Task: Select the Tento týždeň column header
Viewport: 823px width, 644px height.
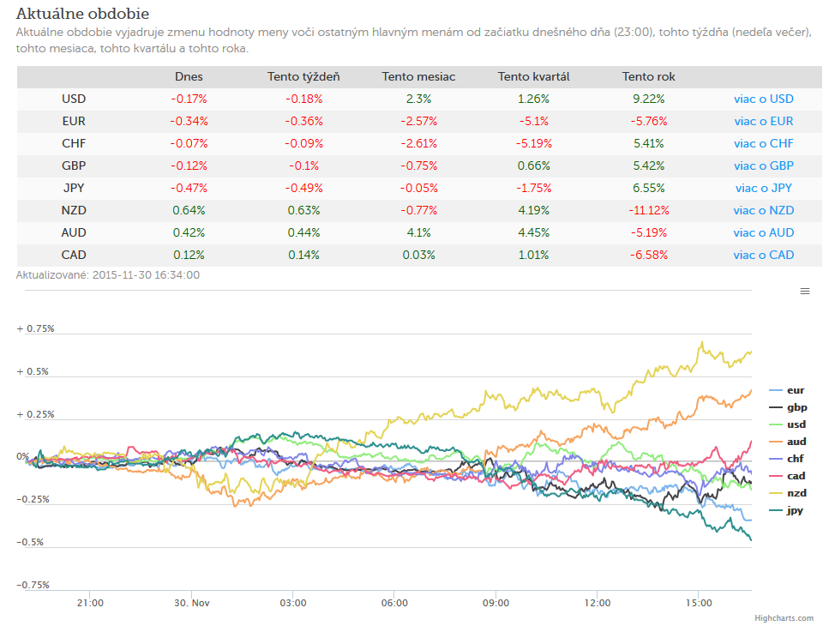Action: pos(303,76)
